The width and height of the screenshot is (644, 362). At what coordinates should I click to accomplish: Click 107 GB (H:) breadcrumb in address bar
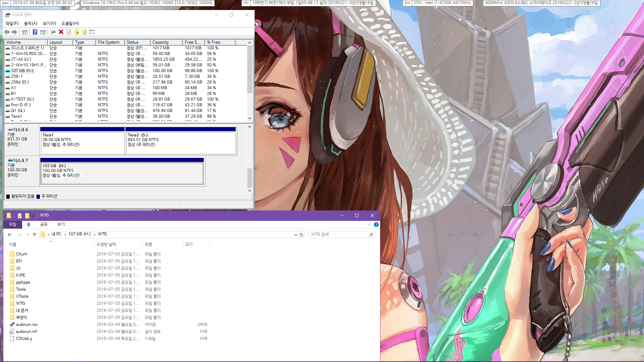(x=79, y=234)
